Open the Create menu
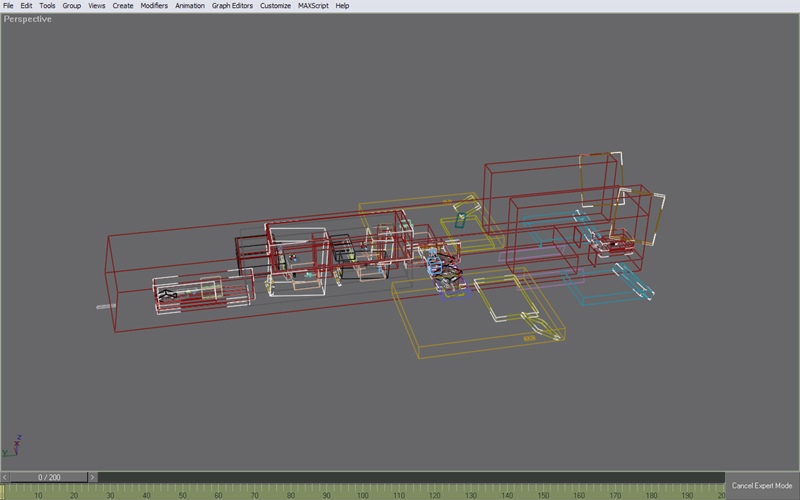The image size is (800, 500). [123, 5]
